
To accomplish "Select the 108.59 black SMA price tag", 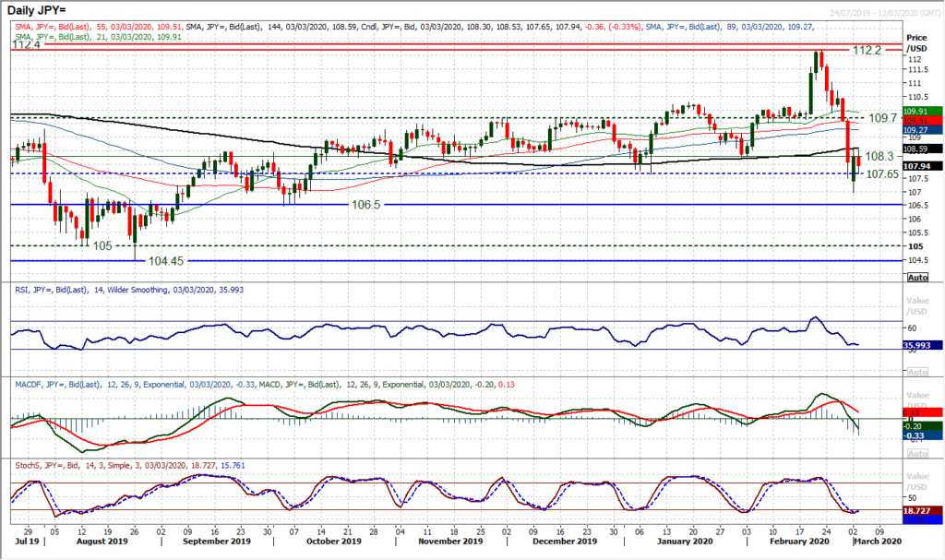I will tap(923, 149).
